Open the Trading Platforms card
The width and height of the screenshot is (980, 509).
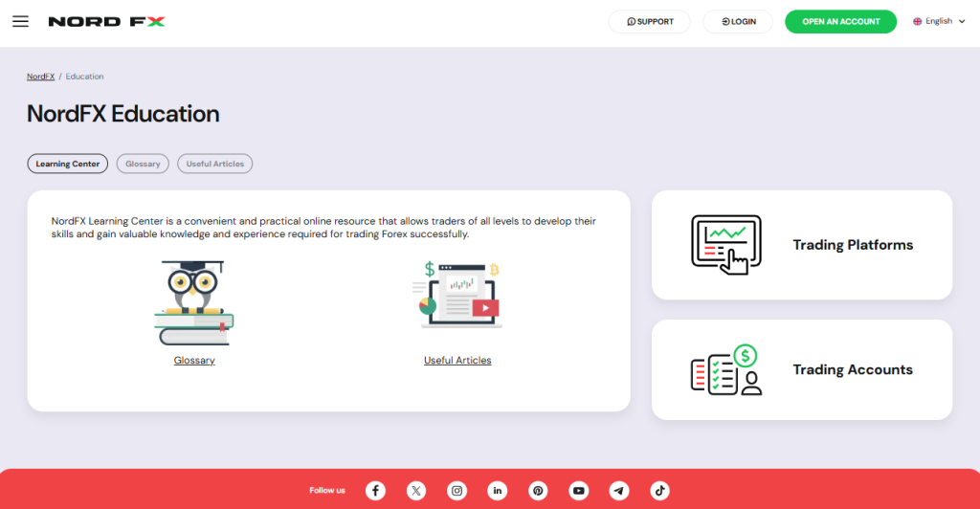click(x=802, y=245)
